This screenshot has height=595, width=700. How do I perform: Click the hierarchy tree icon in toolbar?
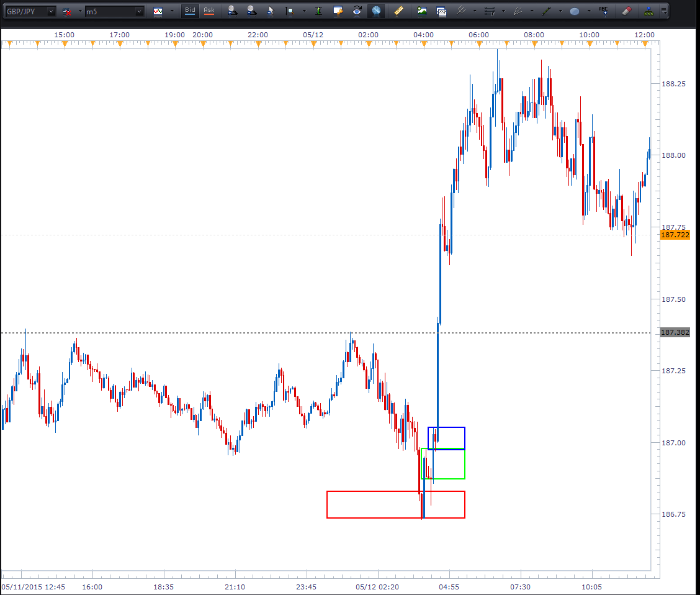tap(648, 11)
